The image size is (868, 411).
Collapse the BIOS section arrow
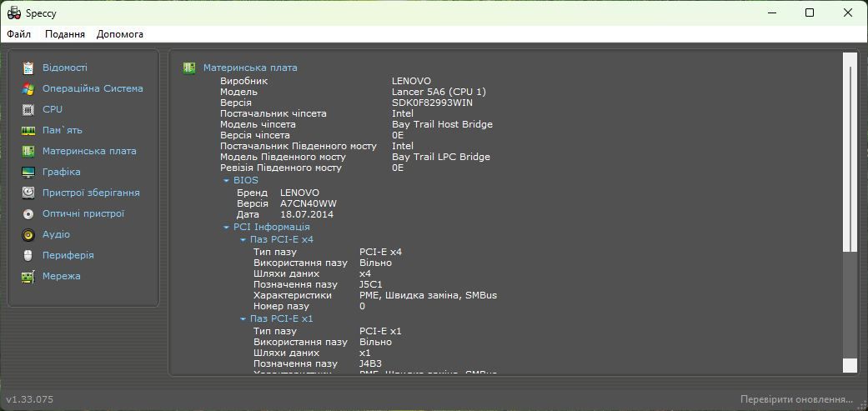coord(226,181)
